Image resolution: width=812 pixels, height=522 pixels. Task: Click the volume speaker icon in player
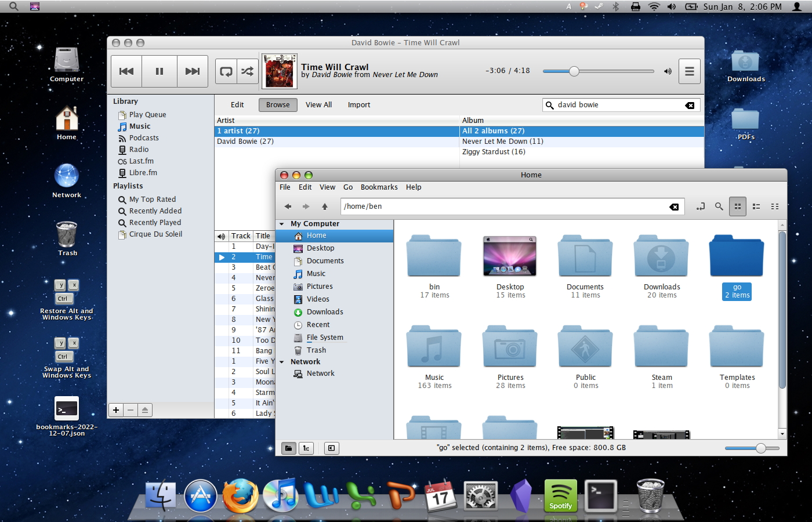pos(668,71)
